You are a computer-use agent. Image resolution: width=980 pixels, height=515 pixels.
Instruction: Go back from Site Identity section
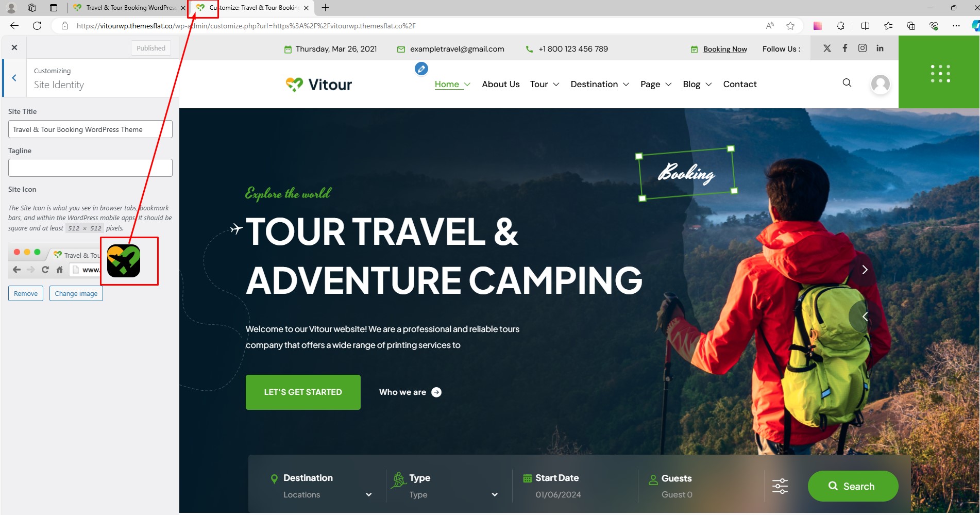[x=14, y=78]
